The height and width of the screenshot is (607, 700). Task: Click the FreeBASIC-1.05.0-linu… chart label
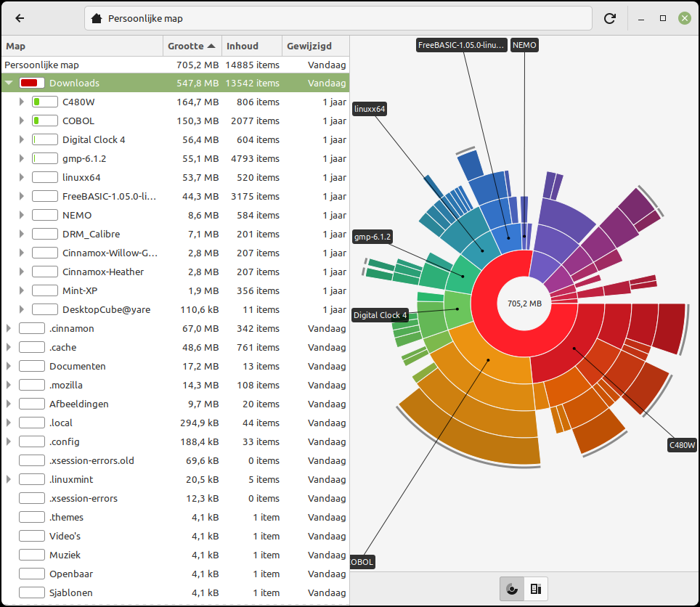tap(461, 45)
